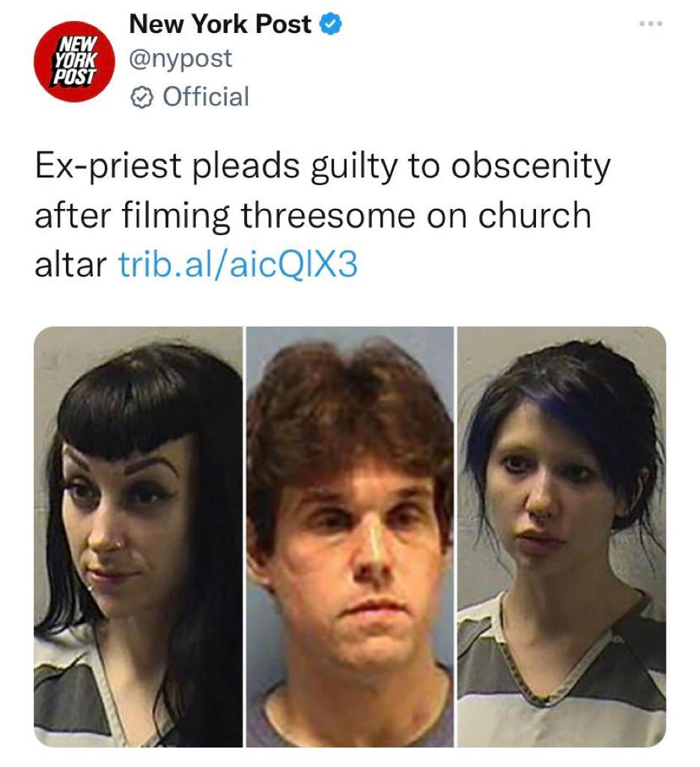Open the New York Post display name
This screenshot has height=767, width=700.
click(x=220, y=24)
